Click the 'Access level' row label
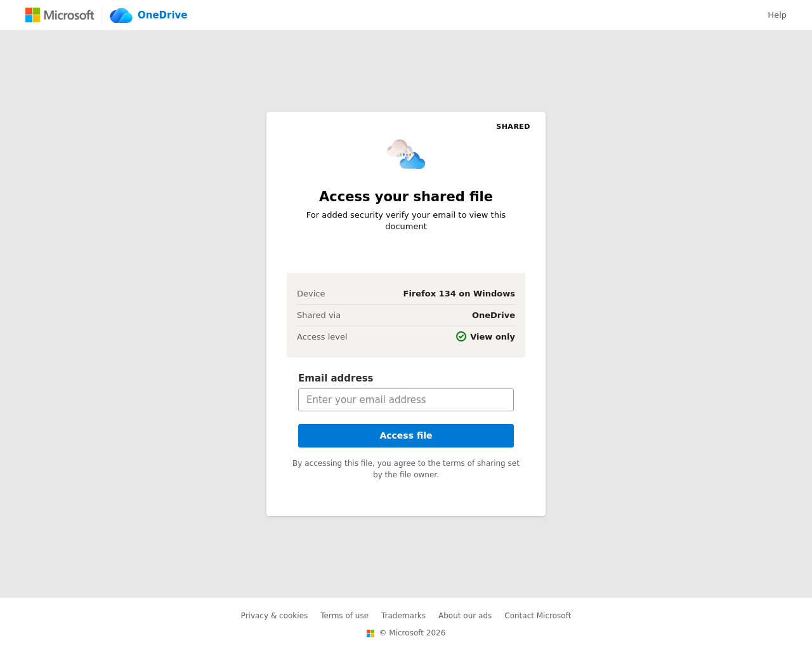Image resolution: width=812 pixels, height=650 pixels. pos(322,336)
